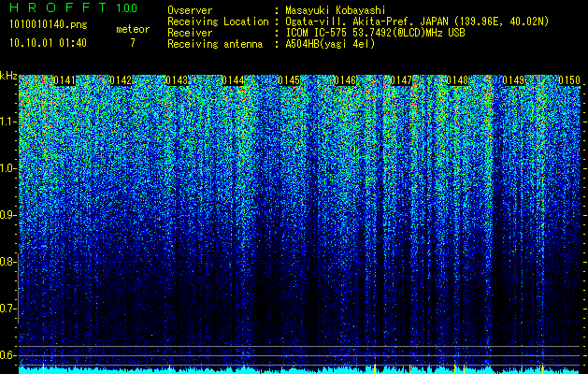Screen dimensions: 588x374
Task: Click the kHz axis unit label
Action: (8, 76)
